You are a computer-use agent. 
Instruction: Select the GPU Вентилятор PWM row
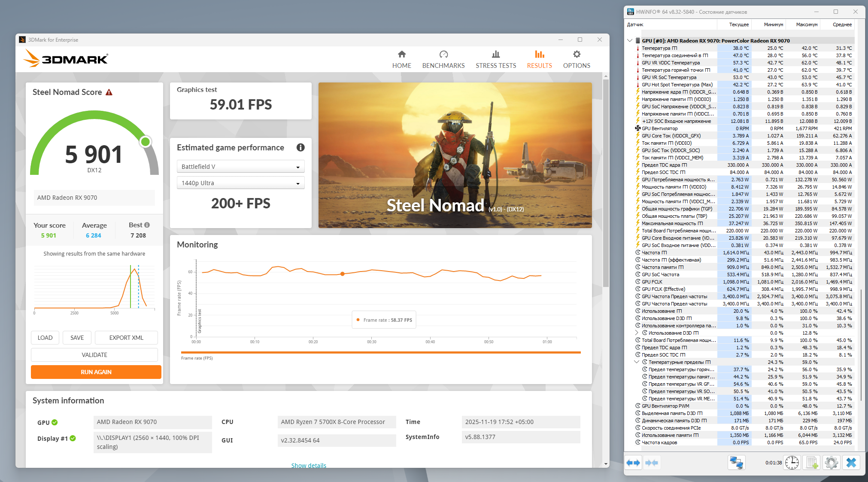tap(745, 406)
